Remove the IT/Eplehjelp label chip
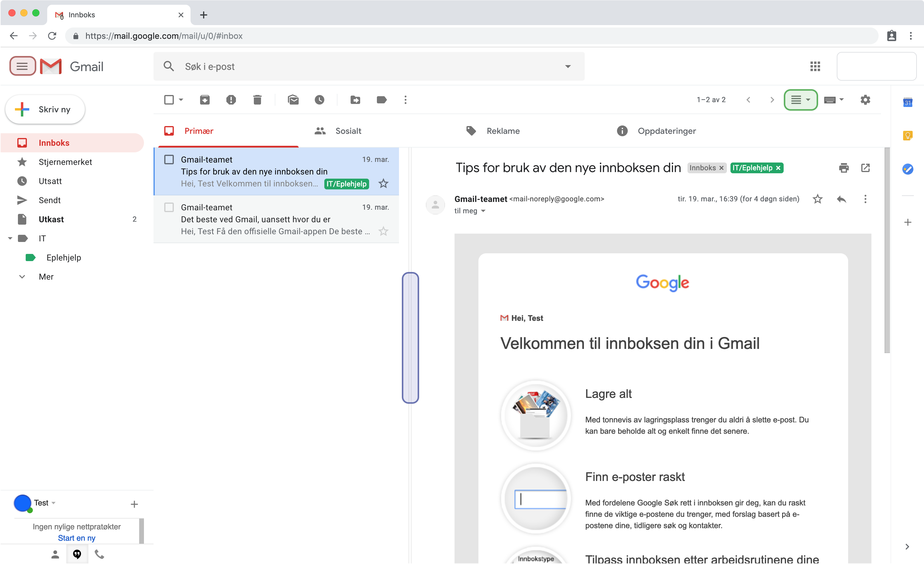Screen dimensions: 924x564 point(778,168)
